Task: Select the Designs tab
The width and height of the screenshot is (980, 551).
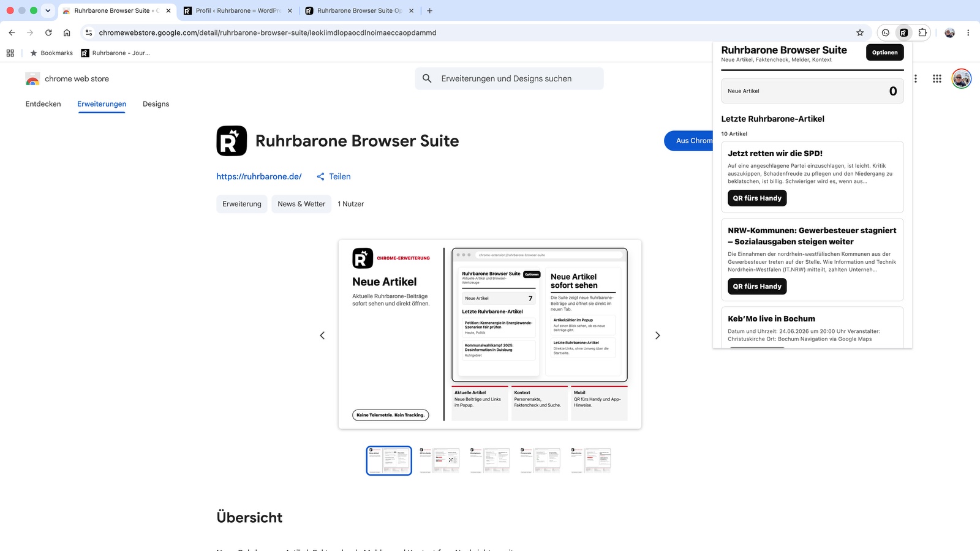Action: (x=156, y=104)
